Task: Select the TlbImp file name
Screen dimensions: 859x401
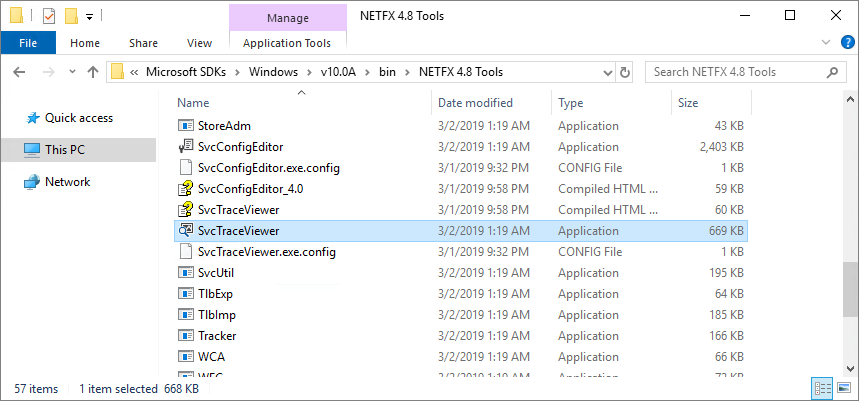Action: 217,314
